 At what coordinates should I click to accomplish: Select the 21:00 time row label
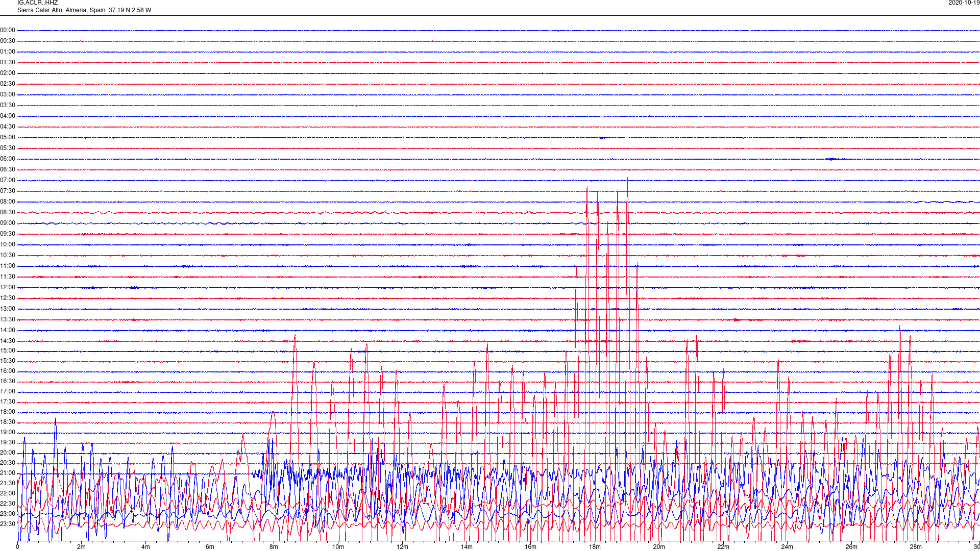tap(8, 473)
